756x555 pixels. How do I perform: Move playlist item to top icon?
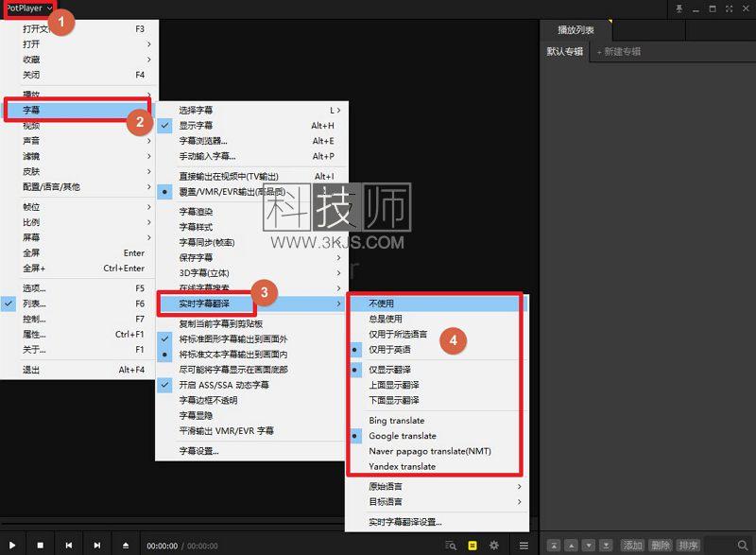tap(554, 546)
